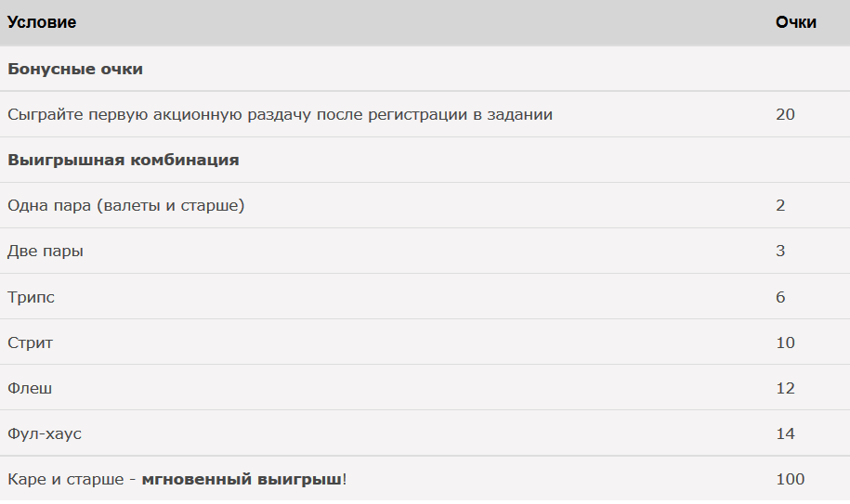
Task: Click the 3 points value for two pairs
Action: click(x=780, y=251)
